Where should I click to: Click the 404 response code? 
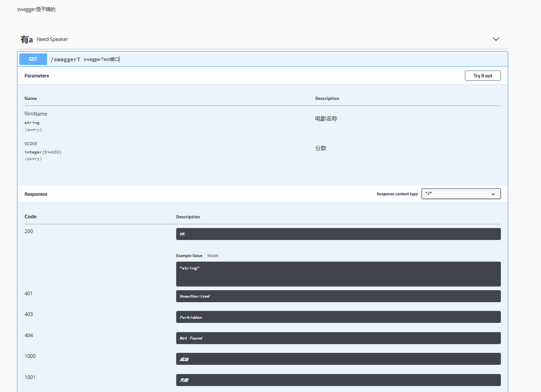[x=29, y=335]
